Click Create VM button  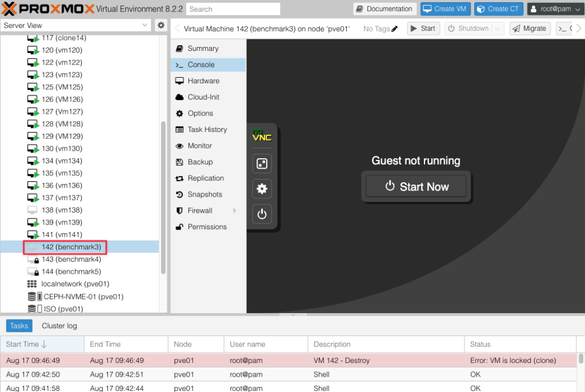click(446, 9)
